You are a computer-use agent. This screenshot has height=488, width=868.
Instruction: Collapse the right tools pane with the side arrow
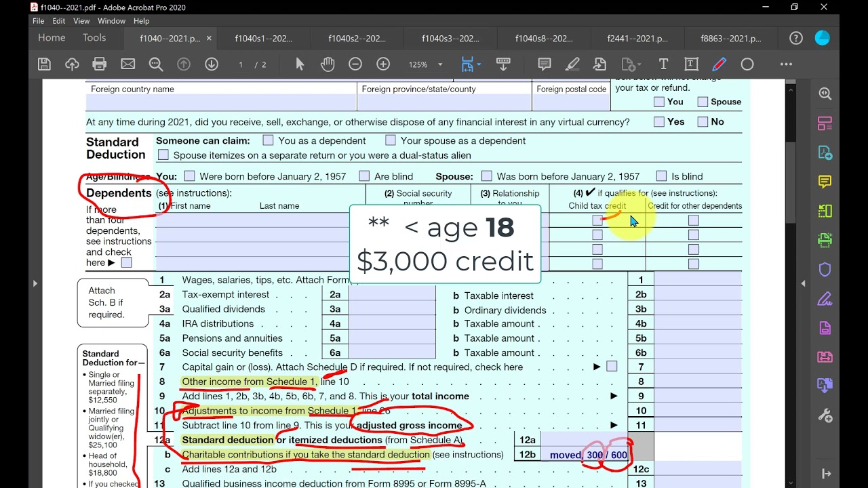(x=804, y=283)
